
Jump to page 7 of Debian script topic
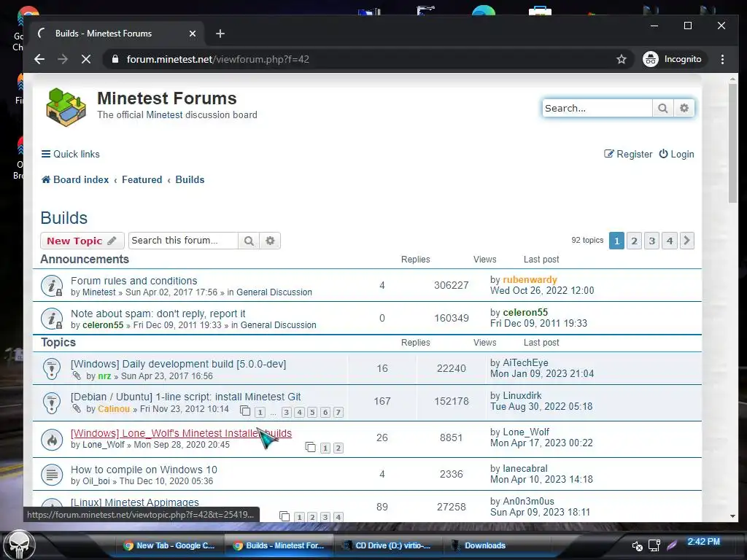pos(338,413)
